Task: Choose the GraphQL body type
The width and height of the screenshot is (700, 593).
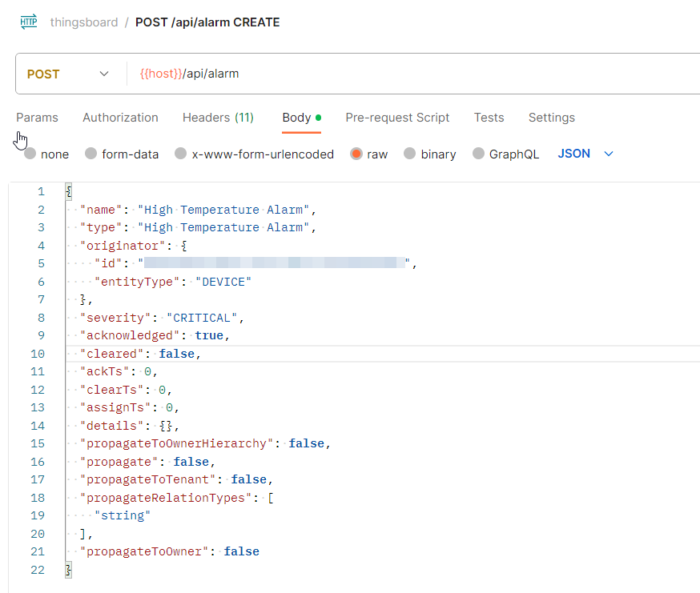Action: point(505,154)
